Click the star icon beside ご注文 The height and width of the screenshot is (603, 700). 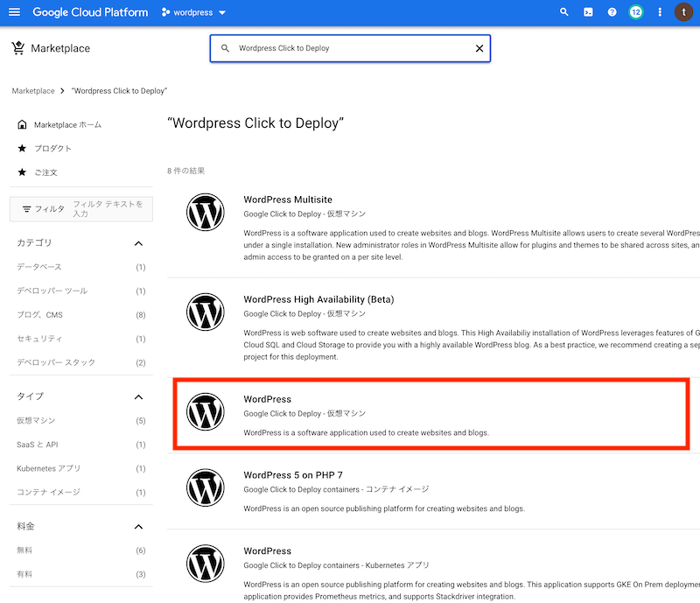click(22, 172)
